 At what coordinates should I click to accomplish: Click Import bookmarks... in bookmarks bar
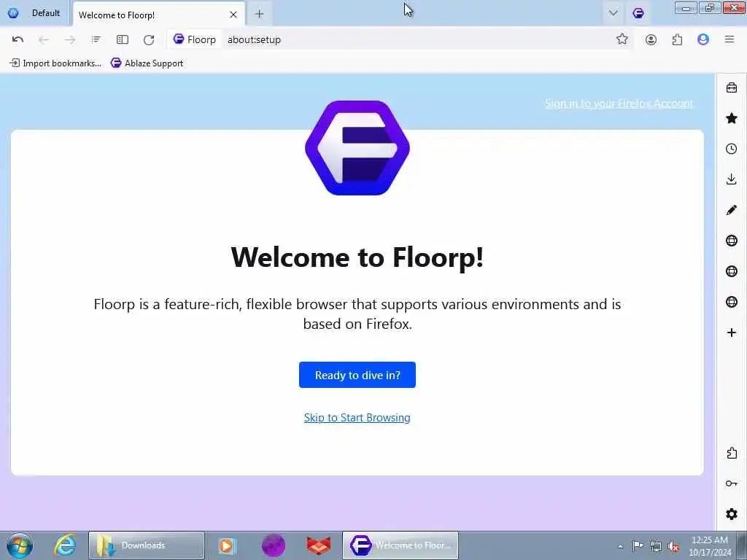pos(55,63)
